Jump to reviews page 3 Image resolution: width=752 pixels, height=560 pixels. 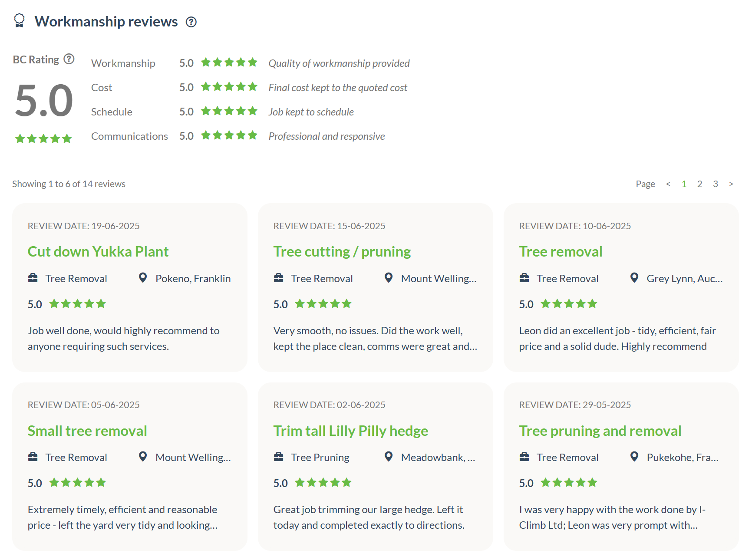[715, 184]
